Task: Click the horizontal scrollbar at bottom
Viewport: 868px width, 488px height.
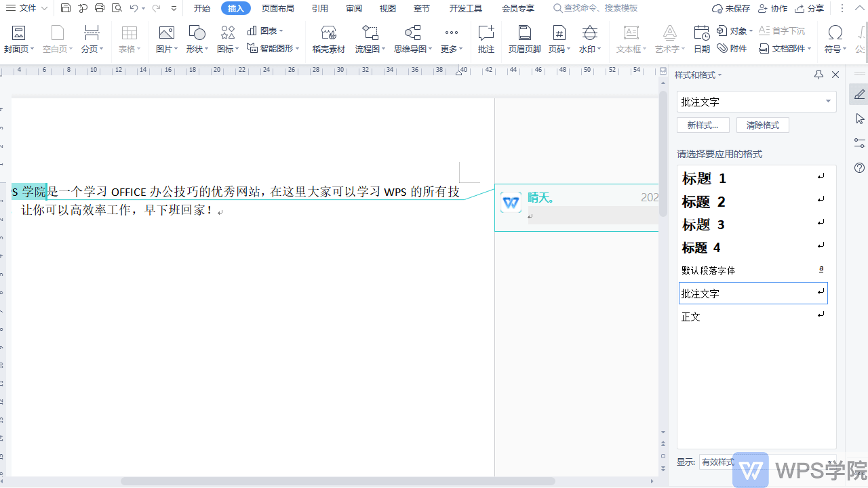Action: click(x=338, y=481)
